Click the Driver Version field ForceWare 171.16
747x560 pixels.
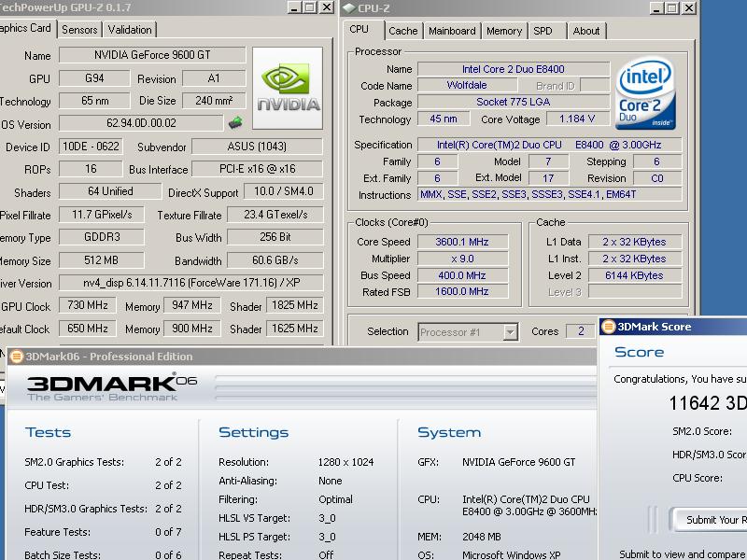191,283
